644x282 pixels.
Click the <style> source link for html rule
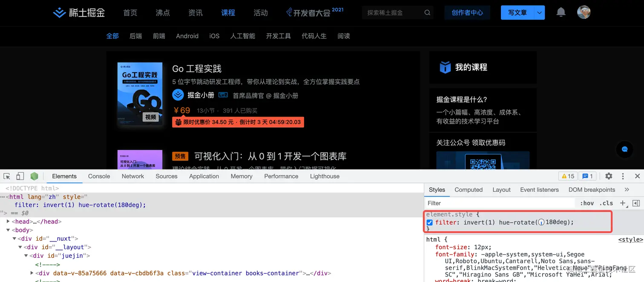[630, 240]
